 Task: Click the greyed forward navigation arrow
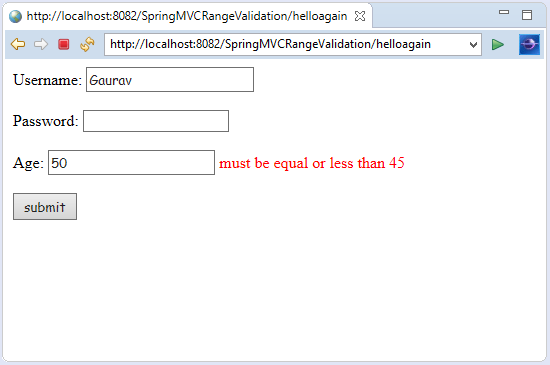[x=41, y=45]
